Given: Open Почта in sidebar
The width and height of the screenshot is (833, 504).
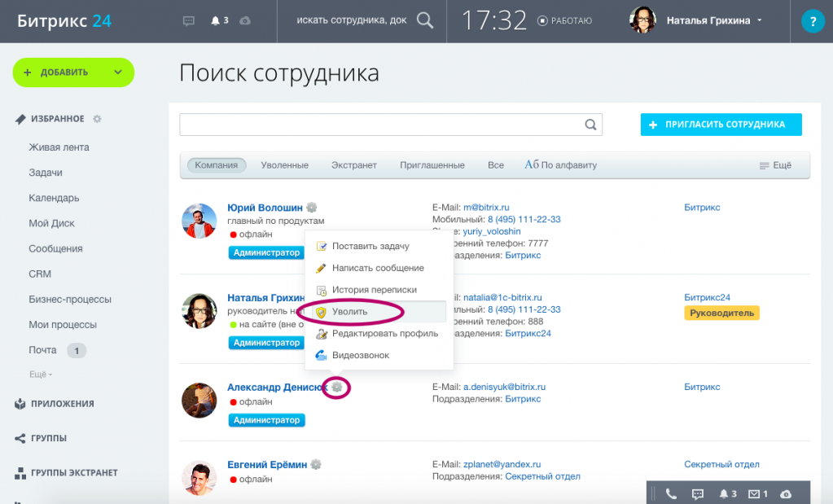Looking at the screenshot, I should tap(42, 350).
